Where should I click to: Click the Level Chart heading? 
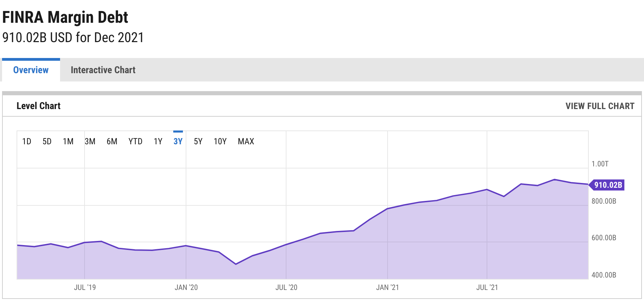39,106
